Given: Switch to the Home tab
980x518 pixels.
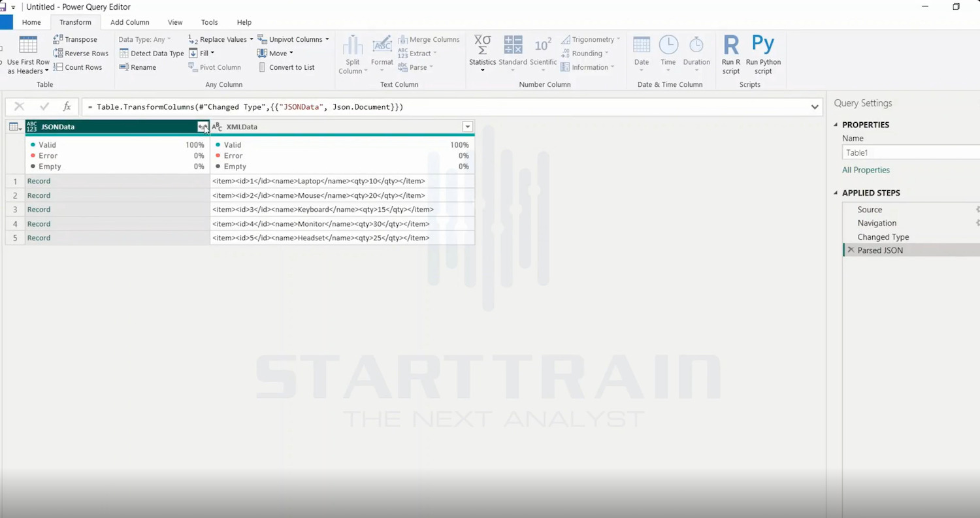Looking at the screenshot, I should (x=31, y=22).
